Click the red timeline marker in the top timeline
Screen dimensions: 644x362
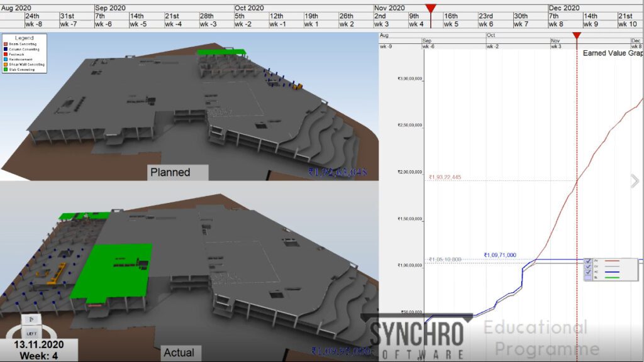tap(430, 8)
